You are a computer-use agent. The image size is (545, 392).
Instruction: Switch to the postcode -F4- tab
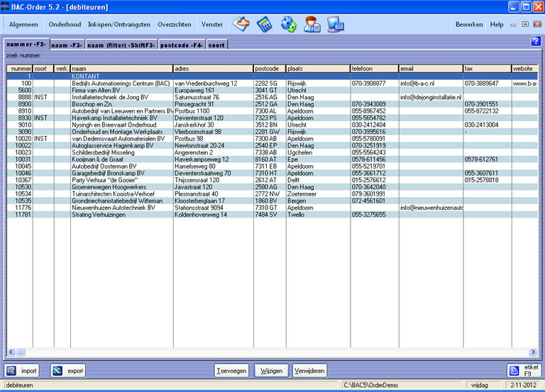[x=182, y=45]
